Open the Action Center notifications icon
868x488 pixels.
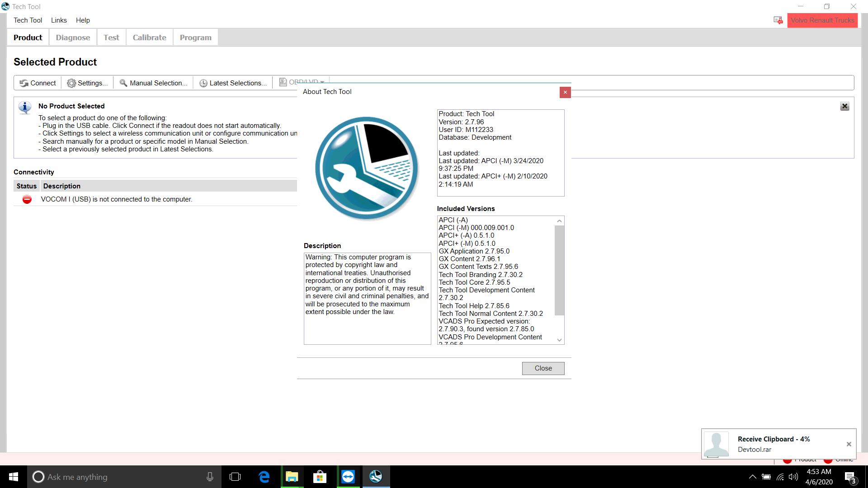click(850, 477)
